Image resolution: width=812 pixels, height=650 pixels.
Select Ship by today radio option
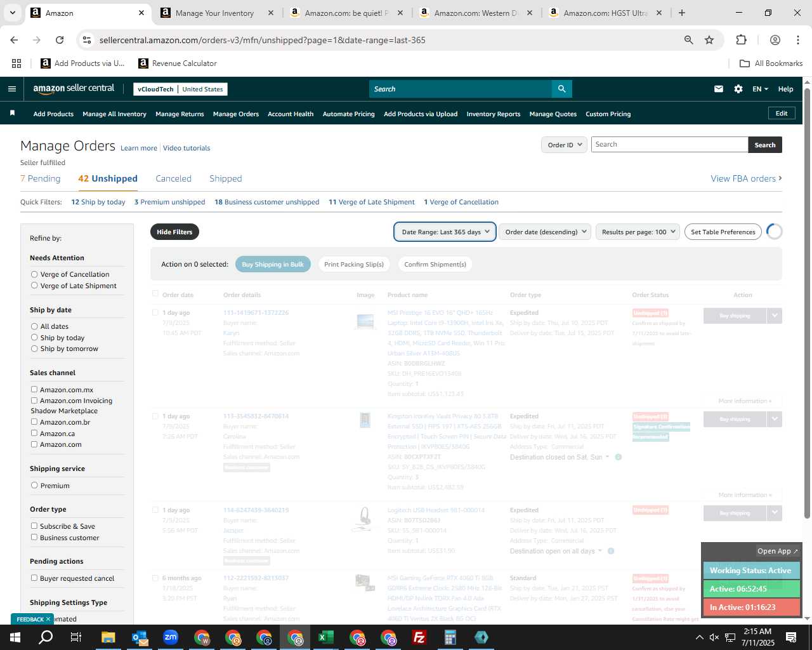click(34, 338)
